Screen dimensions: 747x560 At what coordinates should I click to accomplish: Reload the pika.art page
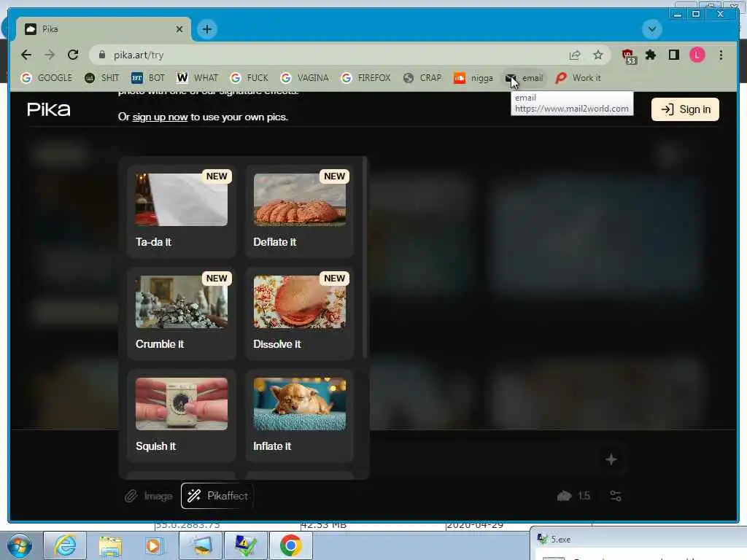73,55
